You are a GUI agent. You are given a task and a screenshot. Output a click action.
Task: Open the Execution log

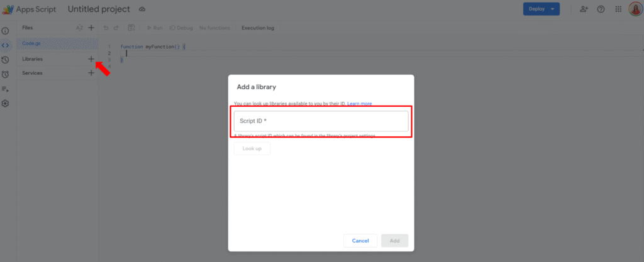pos(257,28)
